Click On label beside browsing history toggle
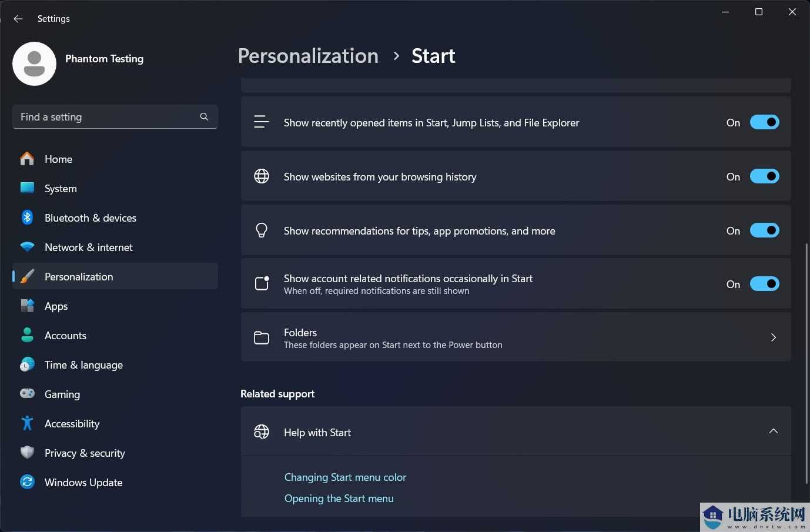Screen dimensions: 810x532 [733, 177]
